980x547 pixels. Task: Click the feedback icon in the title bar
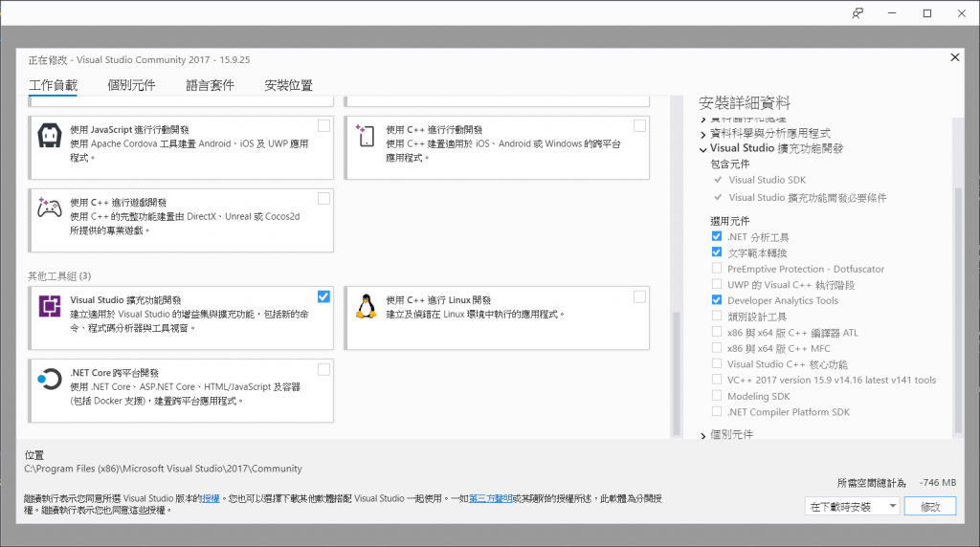pyautogui.click(x=857, y=13)
